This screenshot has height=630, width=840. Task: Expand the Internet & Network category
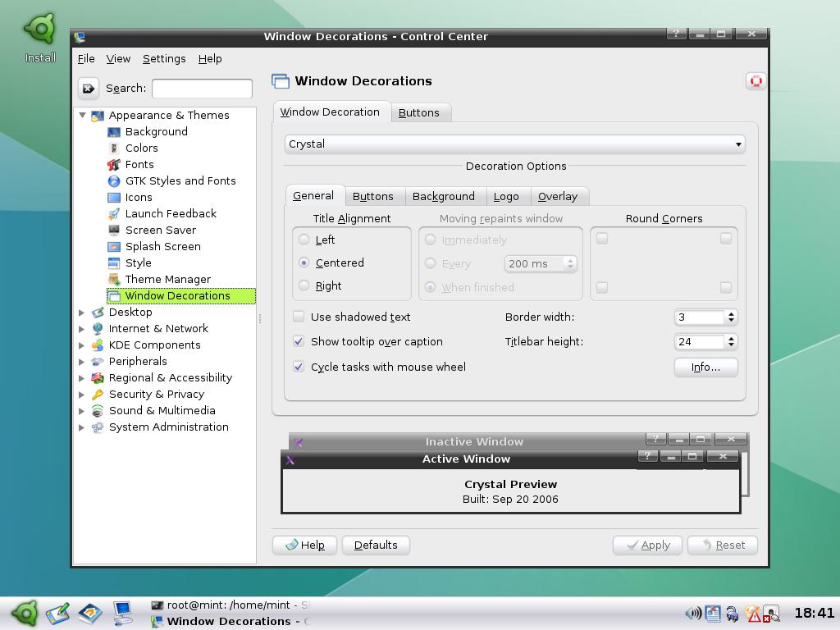(x=81, y=329)
